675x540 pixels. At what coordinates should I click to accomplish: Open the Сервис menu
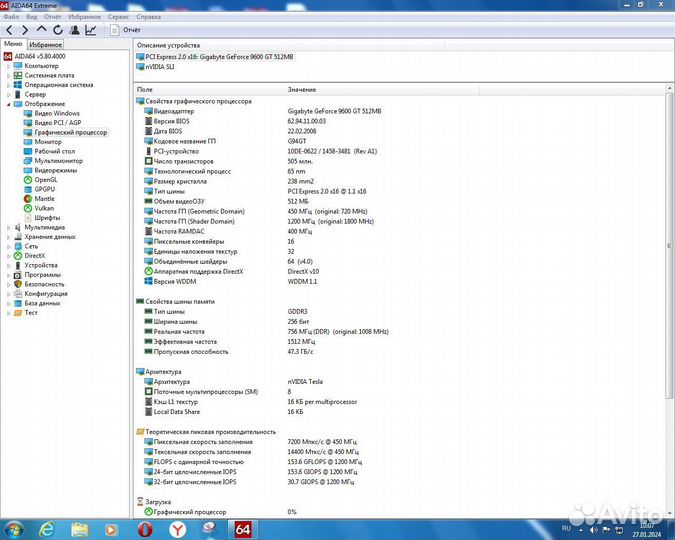point(118,17)
